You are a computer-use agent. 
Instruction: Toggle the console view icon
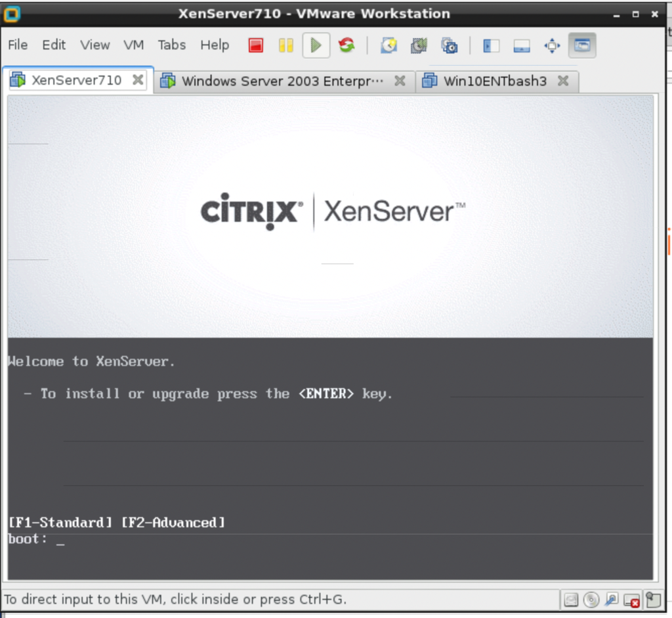pyautogui.click(x=582, y=45)
